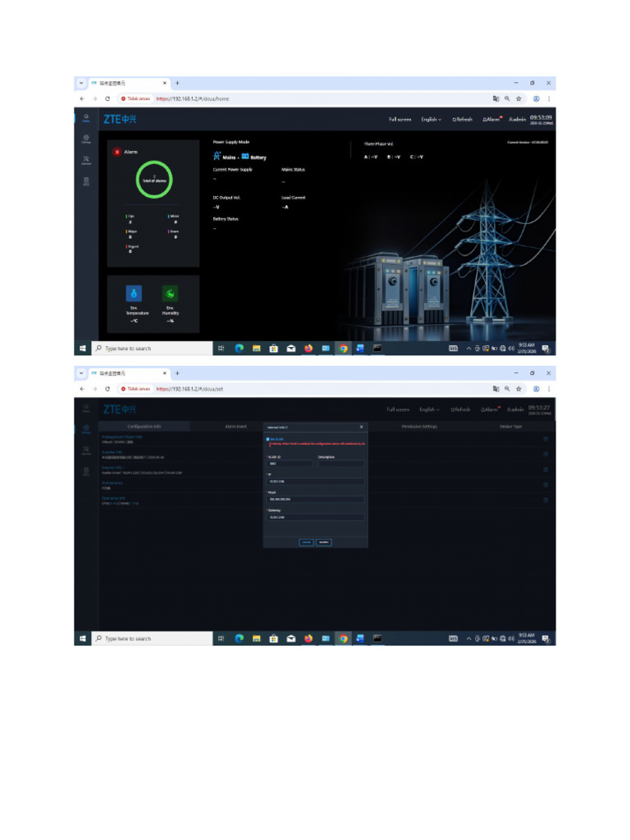Open Settings sidebar icon in dcua/home window

pos(85,139)
